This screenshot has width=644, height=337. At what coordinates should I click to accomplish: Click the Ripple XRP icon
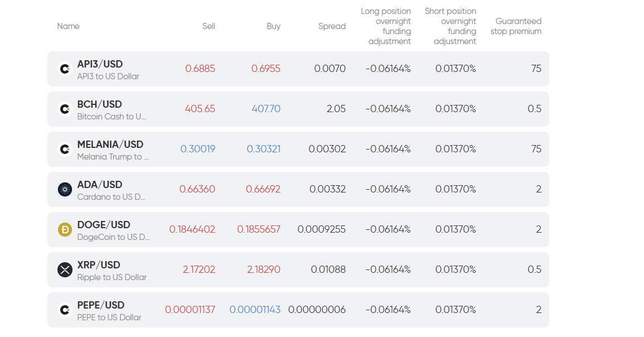pyautogui.click(x=65, y=270)
